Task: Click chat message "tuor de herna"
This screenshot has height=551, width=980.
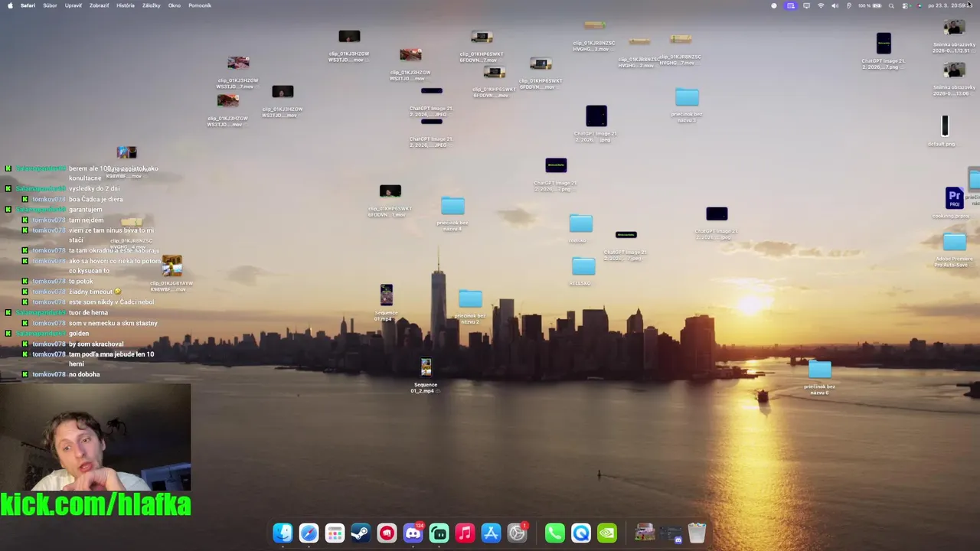Action: pyautogui.click(x=88, y=312)
